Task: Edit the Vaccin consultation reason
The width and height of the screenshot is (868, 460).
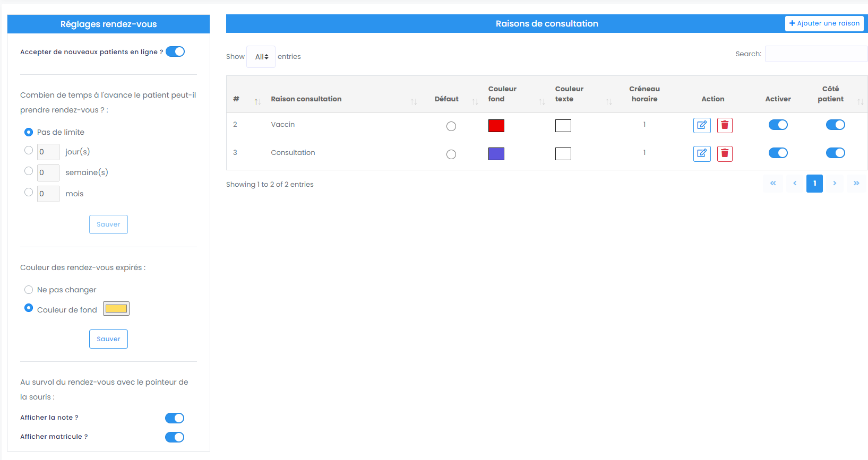Action: click(702, 125)
